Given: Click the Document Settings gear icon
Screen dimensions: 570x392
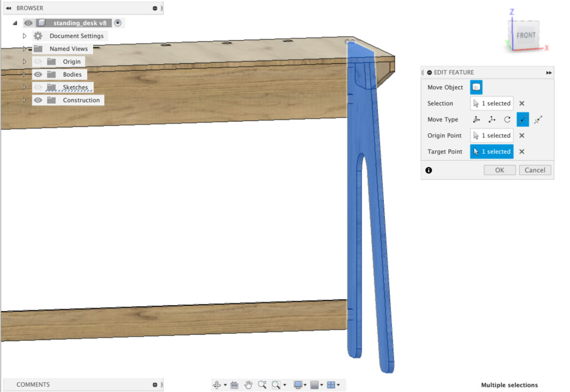Looking at the screenshot, I should 38,36.
